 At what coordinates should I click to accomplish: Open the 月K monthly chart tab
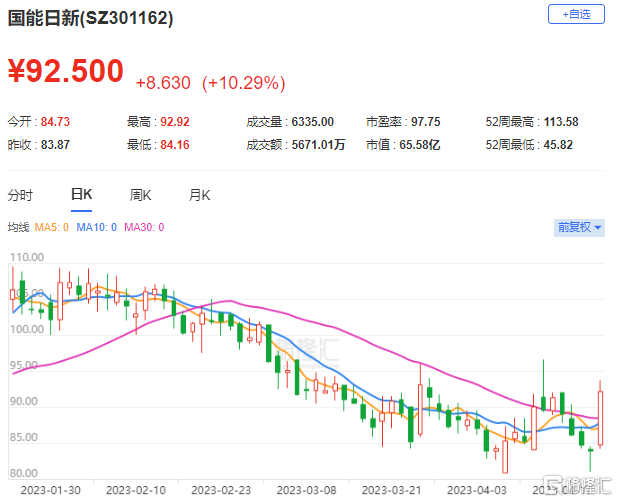click(199, 195)
